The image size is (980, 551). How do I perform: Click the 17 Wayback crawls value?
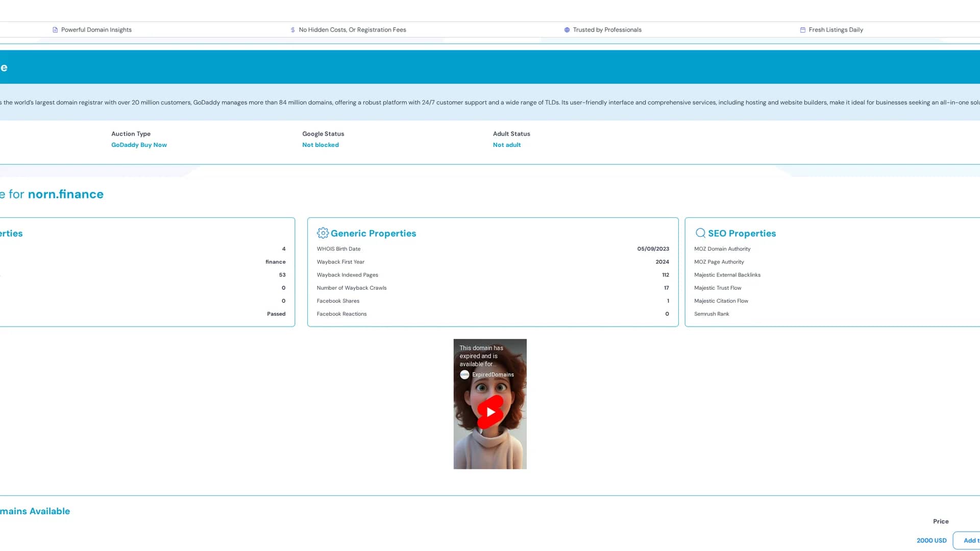point(666,288)
